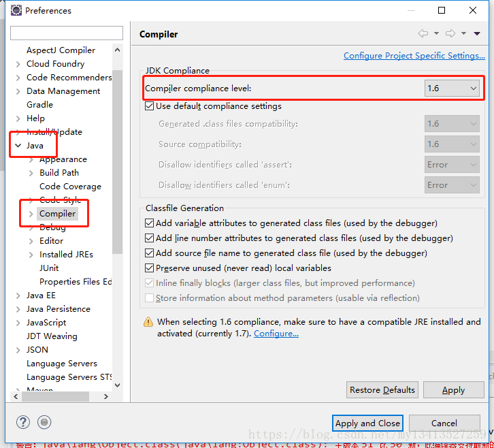Click the Apply button

[x=453, y=390]
